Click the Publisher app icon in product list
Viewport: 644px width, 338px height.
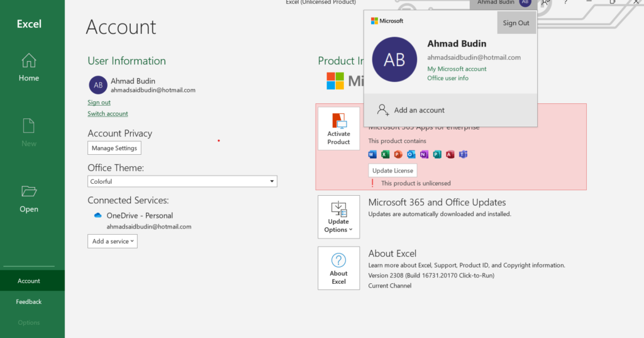pyautogui.click(x=437, y=155)
